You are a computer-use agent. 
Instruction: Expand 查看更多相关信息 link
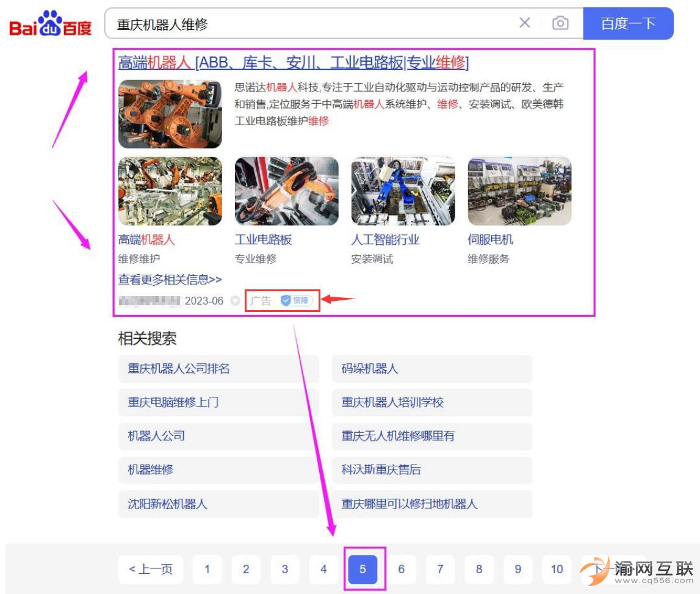[x=170, y=280]
